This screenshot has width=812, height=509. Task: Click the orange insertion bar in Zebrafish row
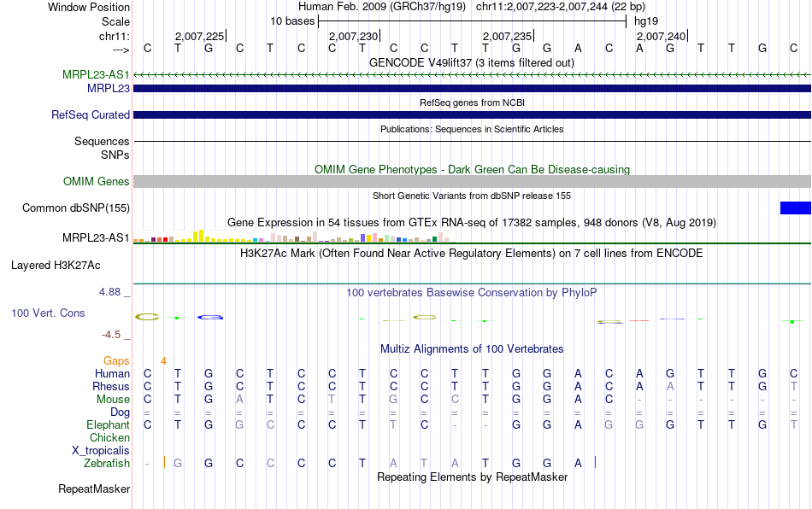point(164,462)
